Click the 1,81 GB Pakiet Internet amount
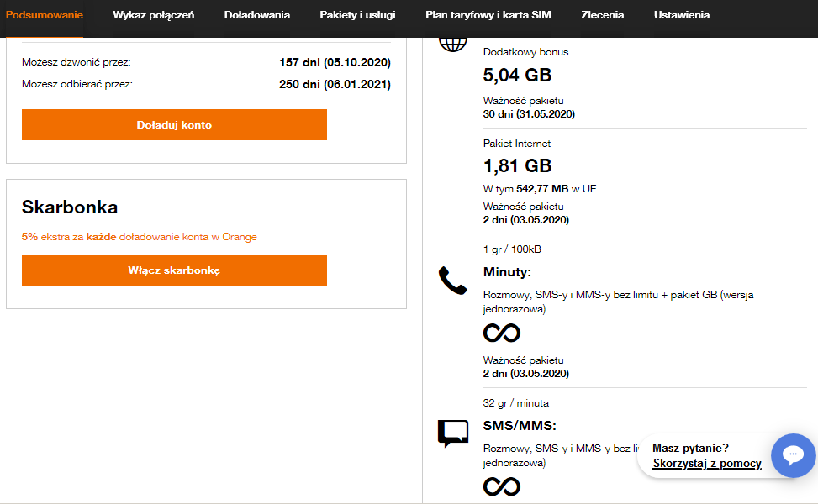Screen dimensions: 818x504 [x=517, y=166]
